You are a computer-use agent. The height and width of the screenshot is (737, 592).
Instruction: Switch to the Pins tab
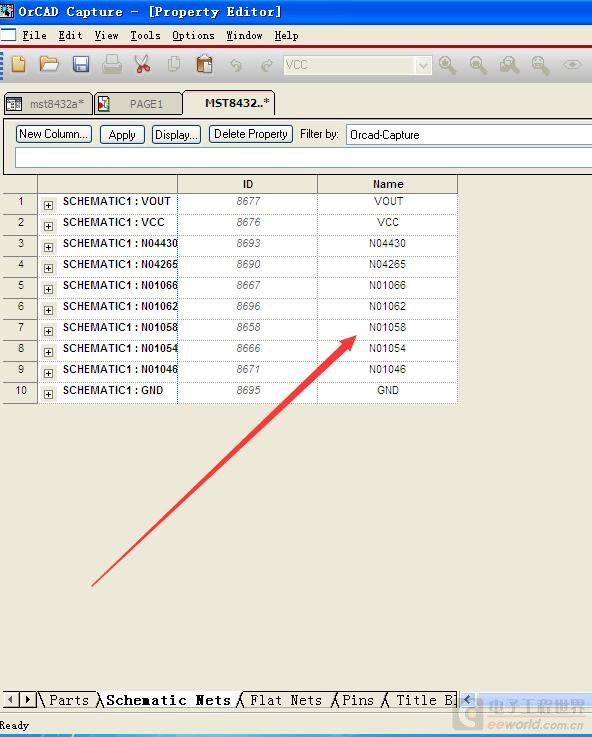click(358, 700)
